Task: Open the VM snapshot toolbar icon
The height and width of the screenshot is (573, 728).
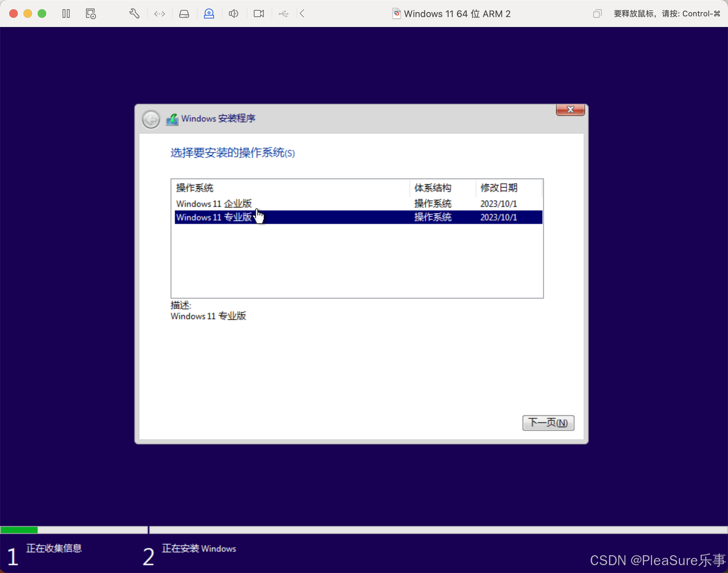Action: [x=91, y=14]
